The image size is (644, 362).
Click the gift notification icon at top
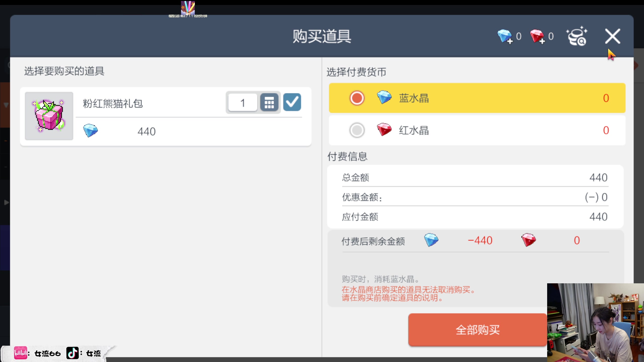(x=188, y=7)
